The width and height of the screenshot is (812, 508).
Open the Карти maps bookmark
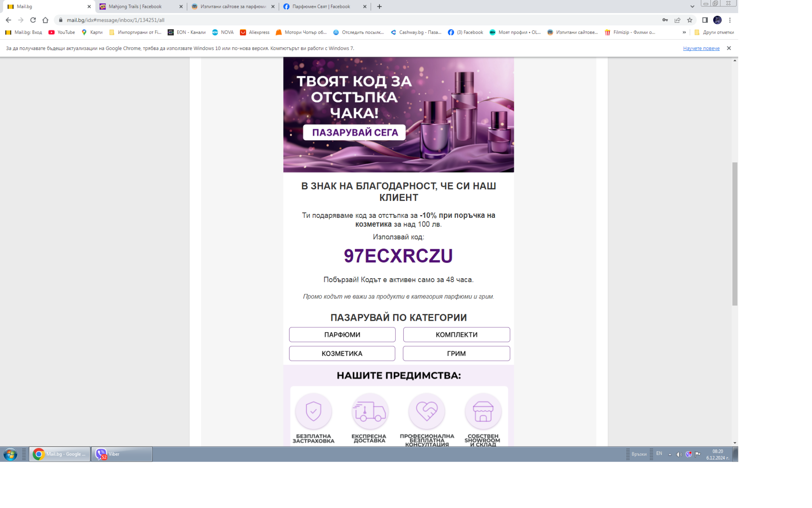(92, 32)
